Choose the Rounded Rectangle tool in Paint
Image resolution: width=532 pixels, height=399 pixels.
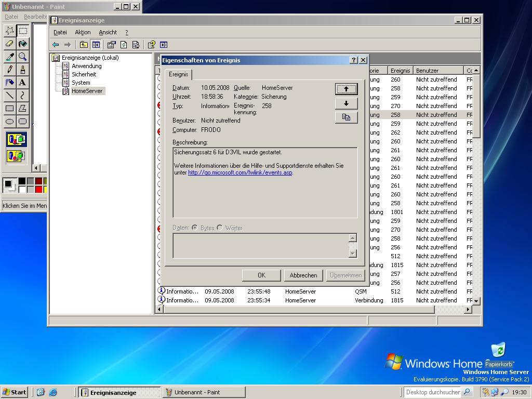click(23, 121)
